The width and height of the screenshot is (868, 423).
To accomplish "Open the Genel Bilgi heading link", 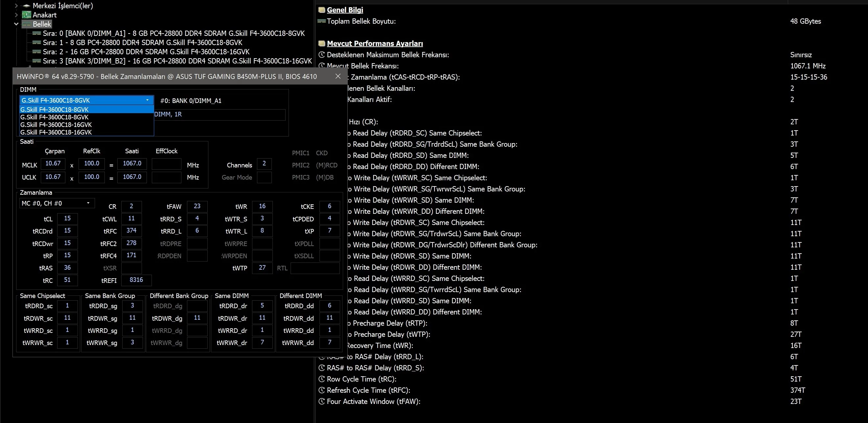I will 345,10.
